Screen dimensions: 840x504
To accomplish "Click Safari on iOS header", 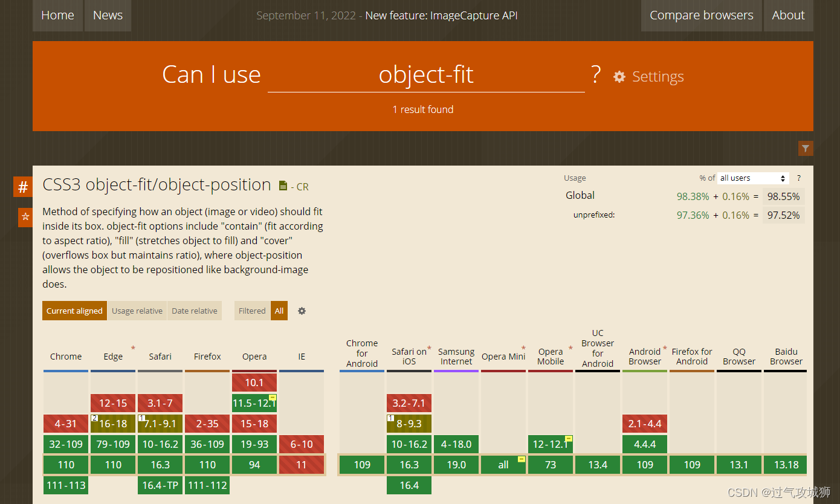I will [x=409, y=357].
